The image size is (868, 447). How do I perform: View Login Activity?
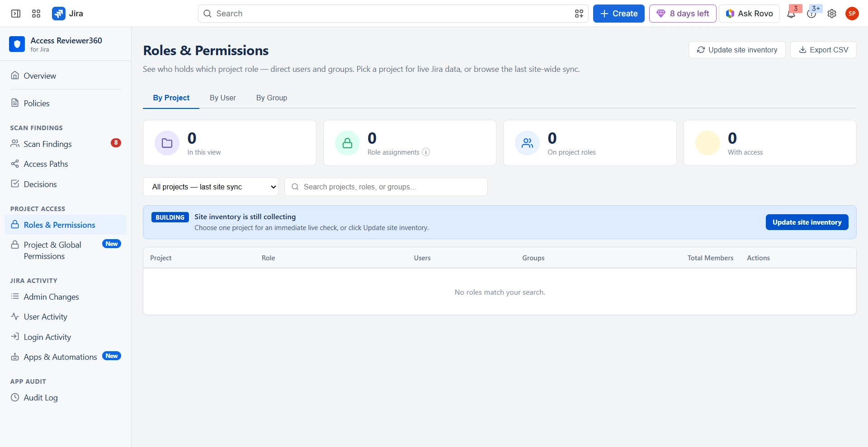coord(66,337)
